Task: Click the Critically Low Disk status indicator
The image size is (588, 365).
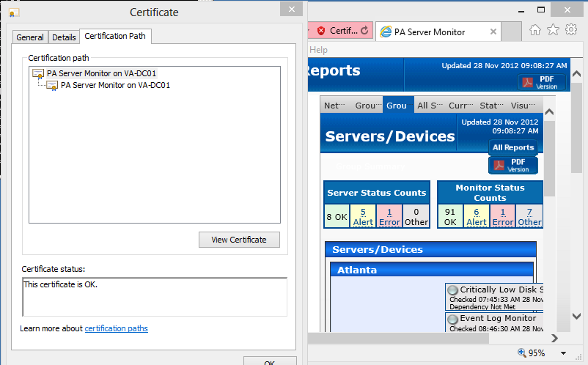Action: point(452,290)
